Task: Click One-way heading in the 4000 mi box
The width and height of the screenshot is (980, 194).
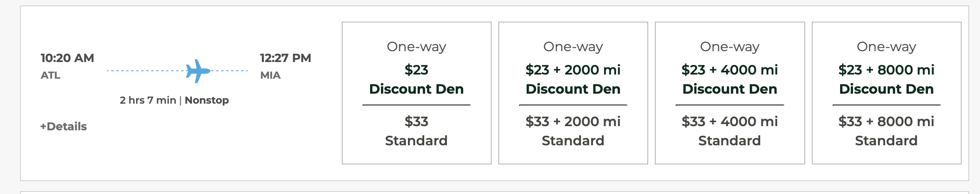Action: (x=729, y=47)
